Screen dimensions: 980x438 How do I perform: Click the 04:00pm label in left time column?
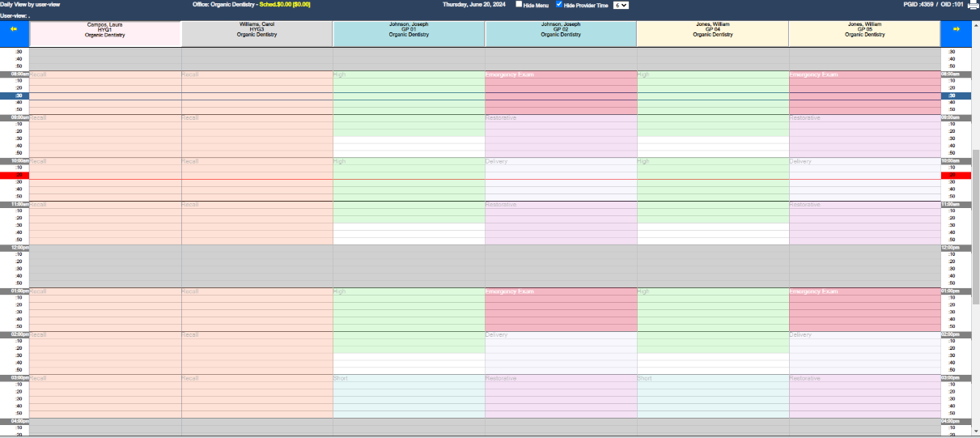point(15,421)
